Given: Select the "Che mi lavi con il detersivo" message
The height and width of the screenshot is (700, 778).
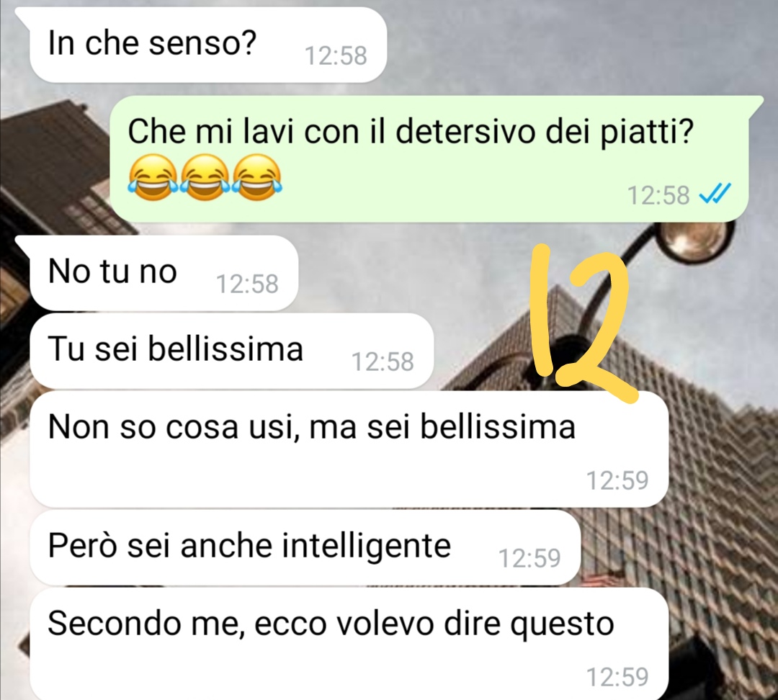Looking at the screenshot, I should pyautogui.click(x=429, y=158).
